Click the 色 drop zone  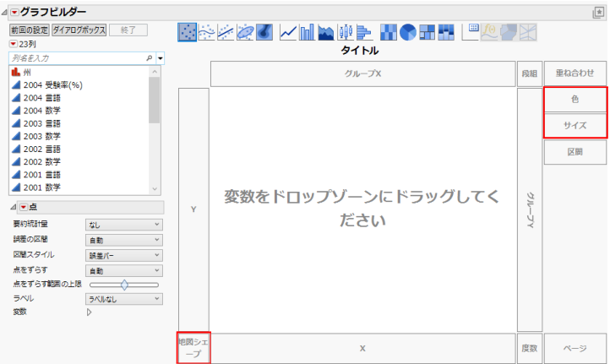point(575,100)
